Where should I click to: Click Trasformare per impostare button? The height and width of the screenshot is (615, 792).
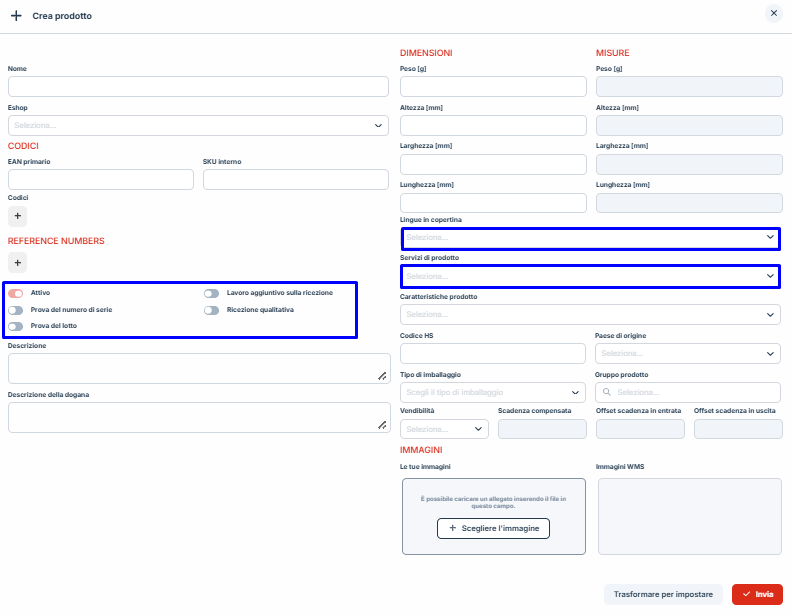pos(663,594)
